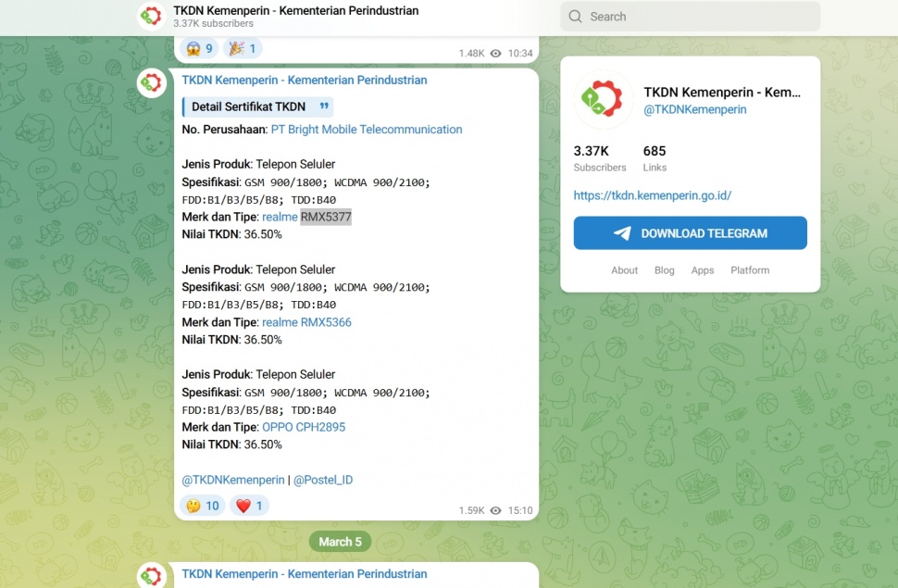
Task: Click the March 5 date marker
Action: point(340,542)
